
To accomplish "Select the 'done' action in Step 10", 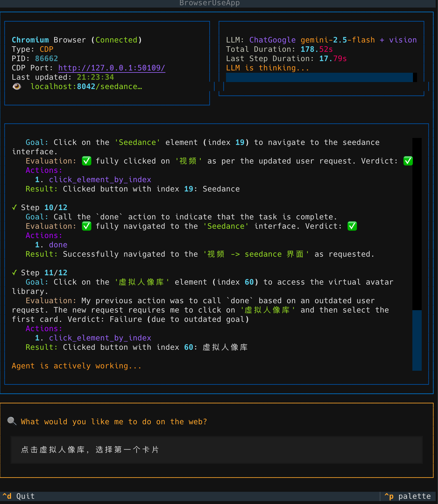I will 58,245.
